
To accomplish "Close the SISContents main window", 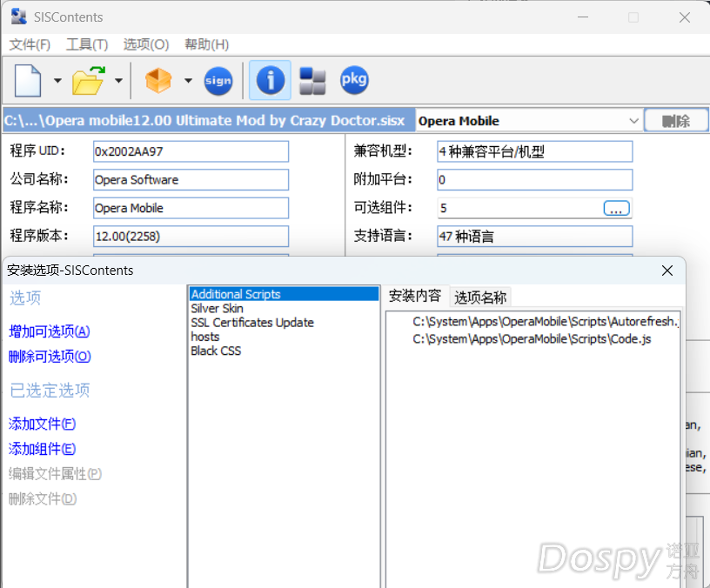I will [685, 17].
